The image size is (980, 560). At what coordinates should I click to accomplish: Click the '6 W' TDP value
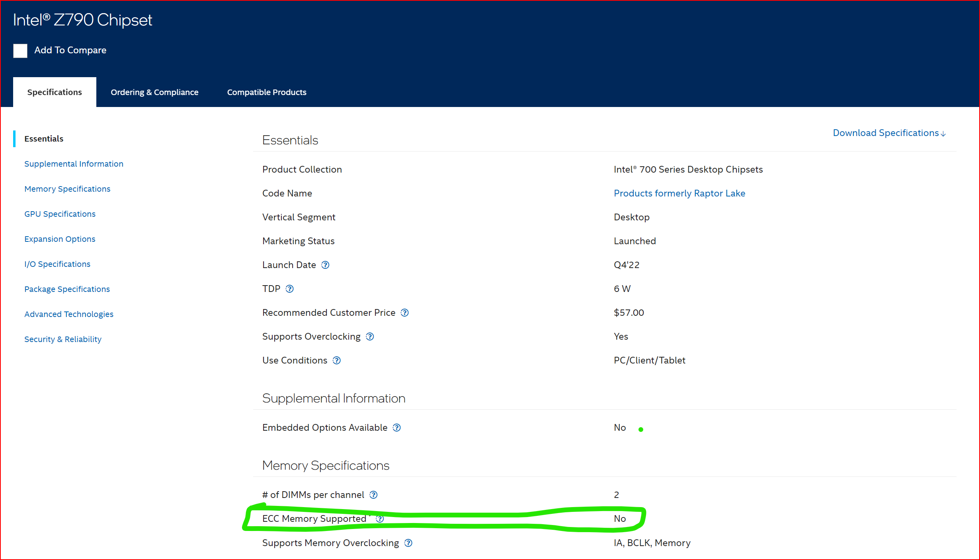pos(622,289)
